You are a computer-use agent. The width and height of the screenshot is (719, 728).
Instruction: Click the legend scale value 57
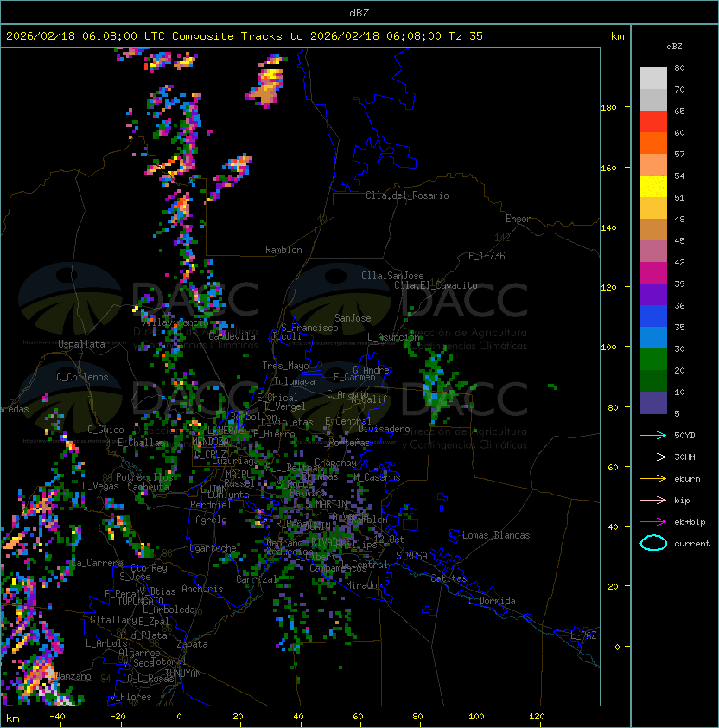679,154
